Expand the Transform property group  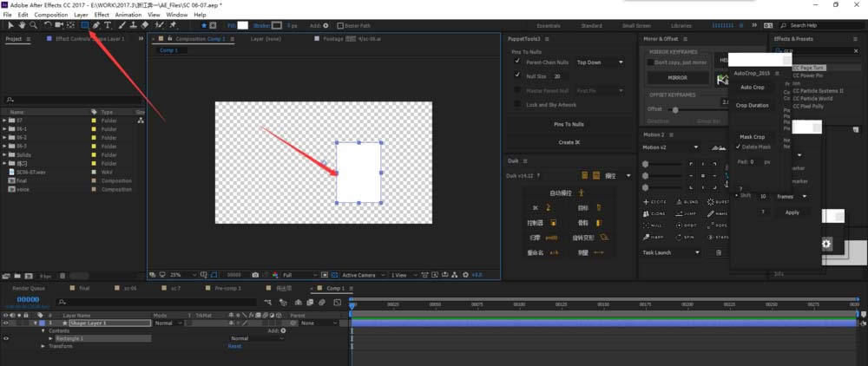tap(43, 345)
